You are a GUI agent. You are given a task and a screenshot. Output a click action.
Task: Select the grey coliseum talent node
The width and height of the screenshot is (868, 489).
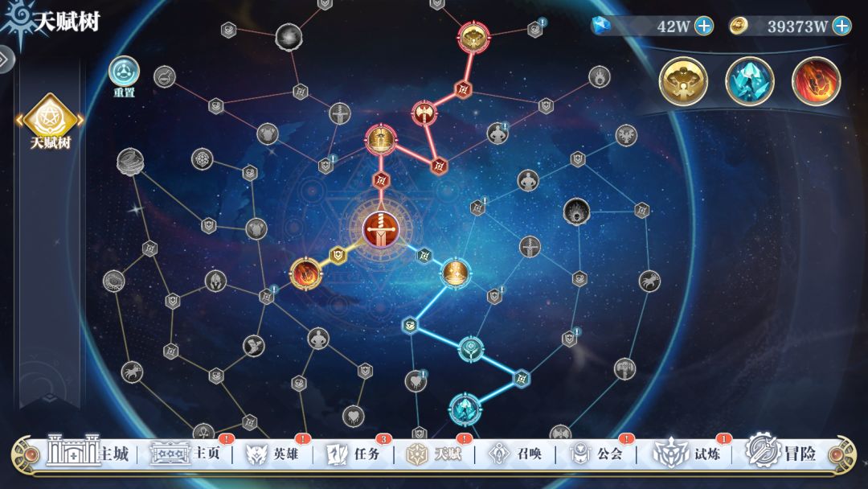tap(130, 162)
